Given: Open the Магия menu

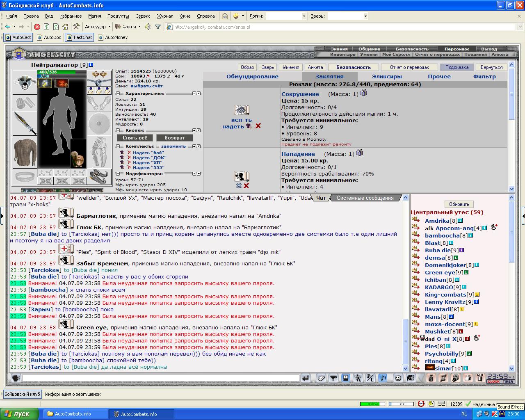Looking at the screenshot, I should pyautogui.click(x=94, y=16).
